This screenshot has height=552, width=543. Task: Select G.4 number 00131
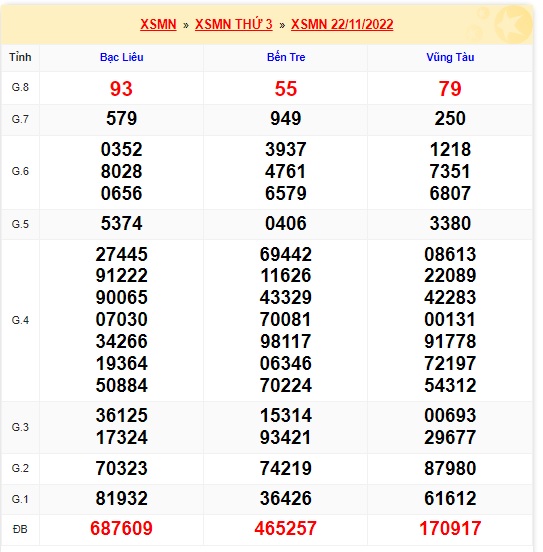[450, 319]
